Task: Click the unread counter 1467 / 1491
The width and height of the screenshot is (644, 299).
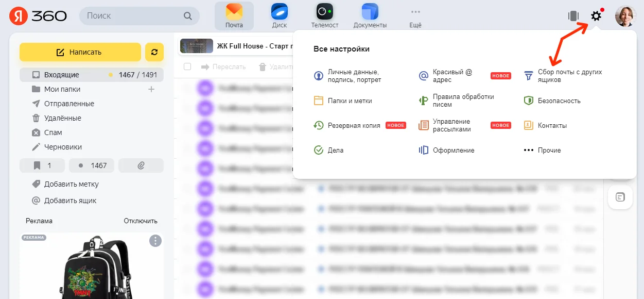Action: pos(137,75)
